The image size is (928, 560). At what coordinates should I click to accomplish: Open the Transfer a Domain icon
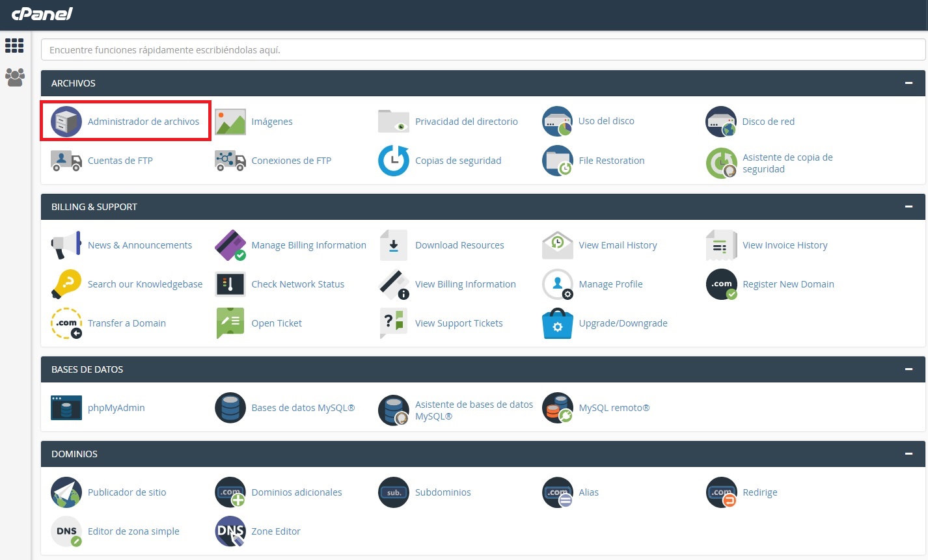(66, 323)
